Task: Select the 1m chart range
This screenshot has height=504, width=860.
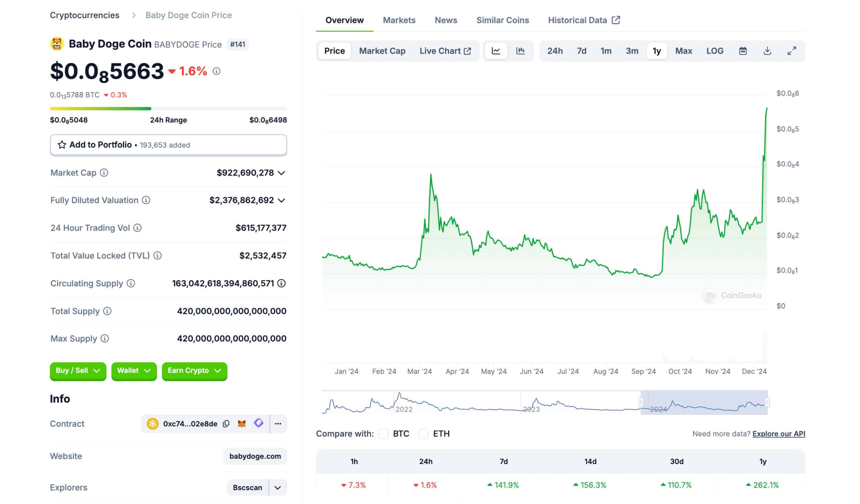Action: [x=606, y=51]
